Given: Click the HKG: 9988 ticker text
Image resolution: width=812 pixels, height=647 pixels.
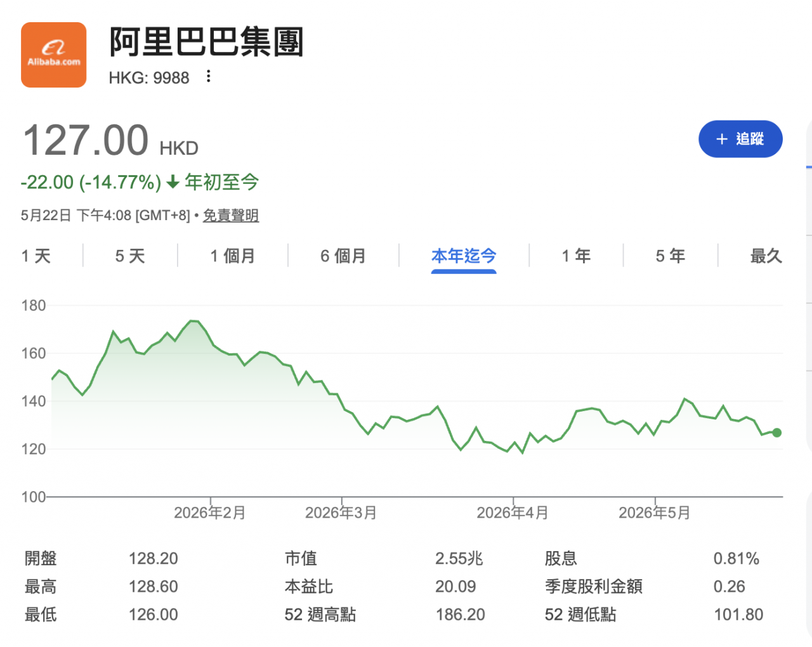Looking at the screenshot, I should tap(149, 78).
